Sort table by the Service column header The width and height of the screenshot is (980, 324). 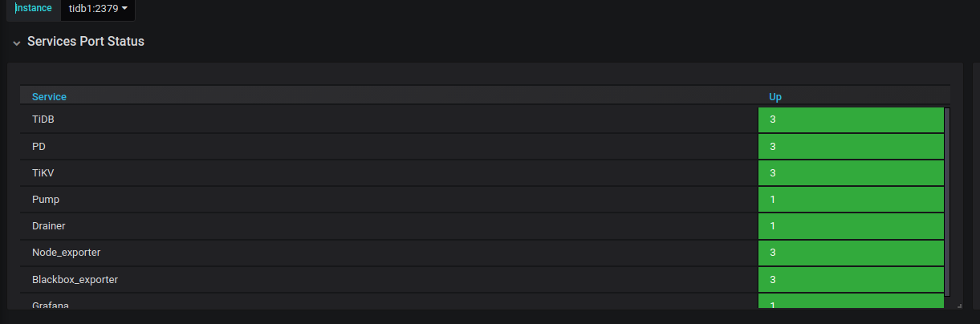49,97
